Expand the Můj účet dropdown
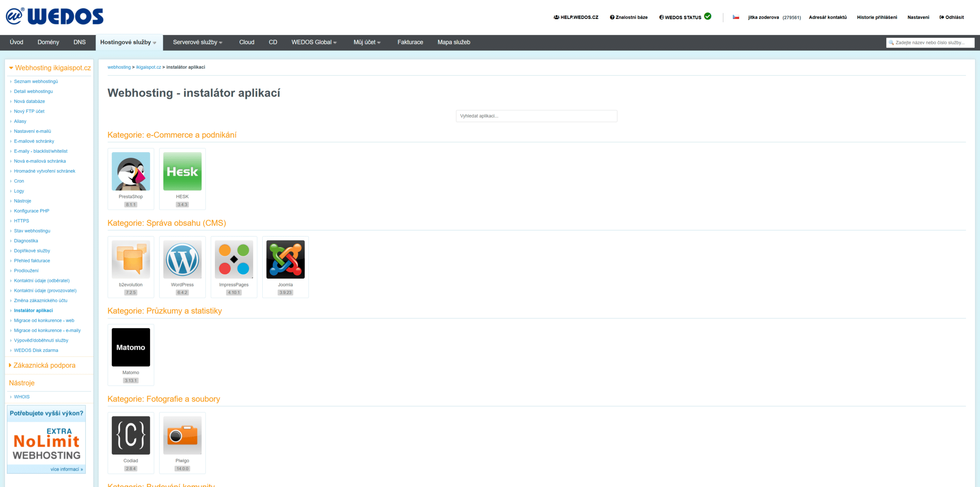 coord(367,42)
